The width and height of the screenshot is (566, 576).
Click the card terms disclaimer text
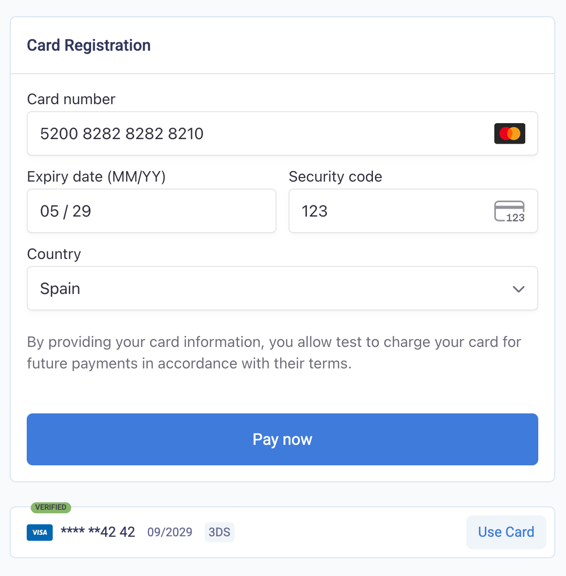pyautogui.click(x=274, y=353)
